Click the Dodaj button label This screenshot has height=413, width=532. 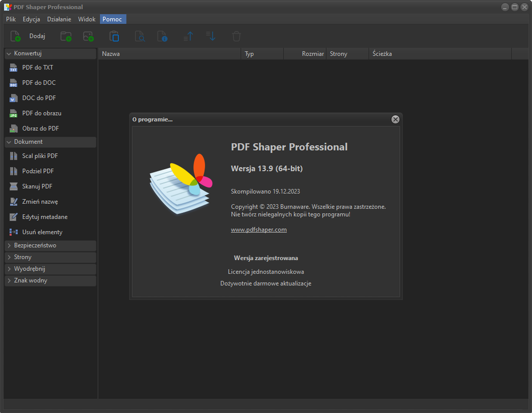pyautogui.click(x=37, y=36)
